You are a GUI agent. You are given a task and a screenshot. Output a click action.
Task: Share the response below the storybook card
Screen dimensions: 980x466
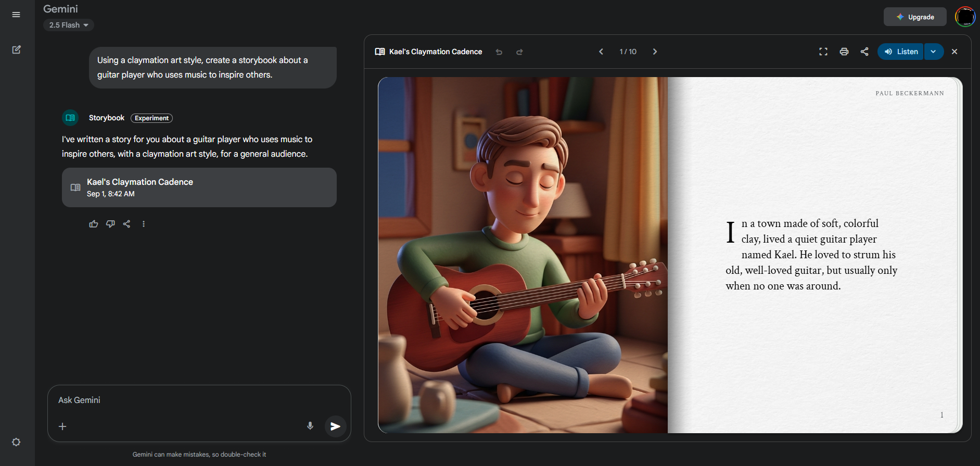pos(126,224)
